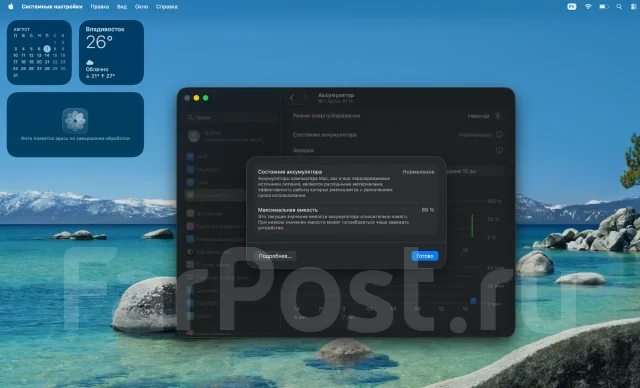Viewport: 640px width, 388px height.
Task: Select Универсальный доступ in settings sidebar
Action: click(x=214, y=239)
